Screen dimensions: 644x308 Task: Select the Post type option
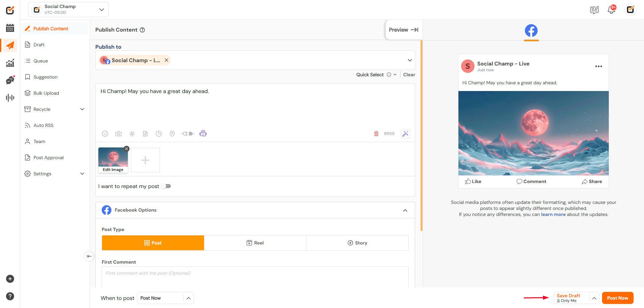point(153,243)
